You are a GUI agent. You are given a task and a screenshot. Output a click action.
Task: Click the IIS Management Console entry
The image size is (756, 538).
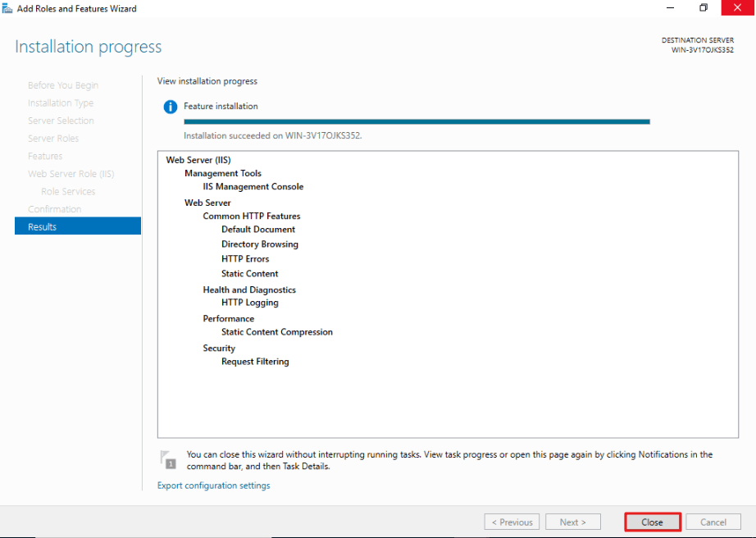tap(253, 186)
